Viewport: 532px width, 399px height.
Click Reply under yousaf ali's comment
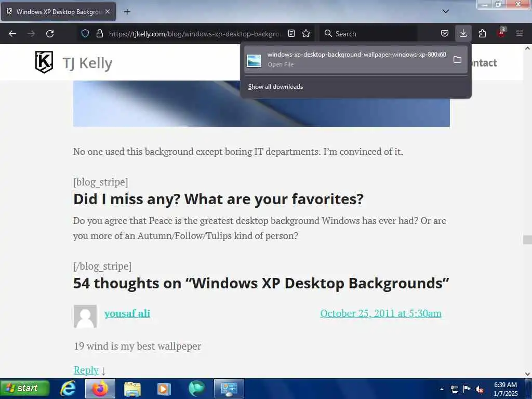(86, 370)
